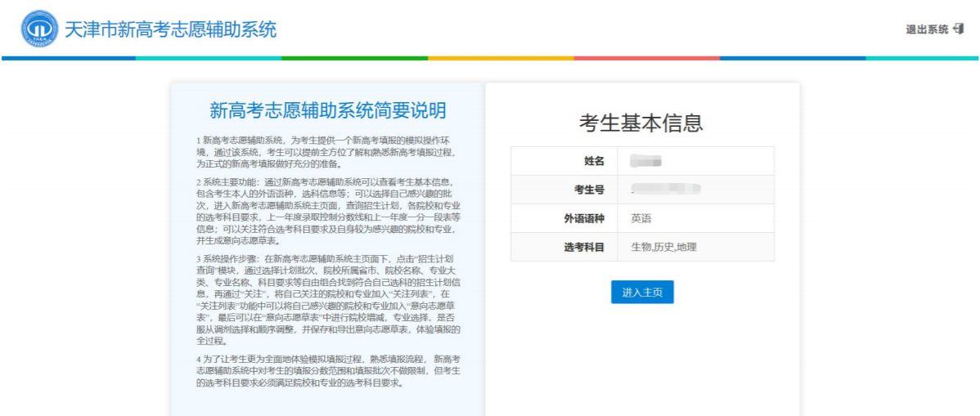This screenshot has width=980, height=416.
Task: Select the 选考科目 label cell
Action: coord(584,247)
